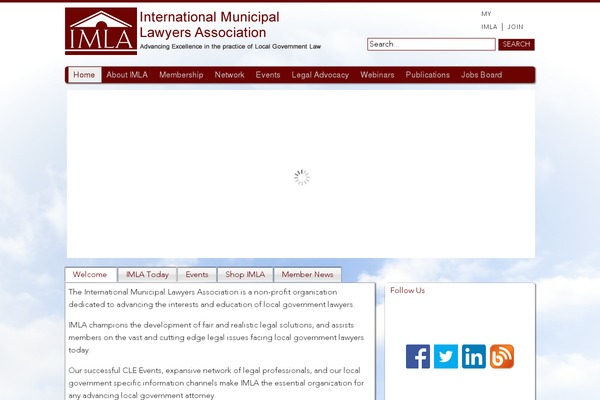Screen dimensions: 600x400
Task: Click the IMLA logo in the header
Action: tap(101, 31)
